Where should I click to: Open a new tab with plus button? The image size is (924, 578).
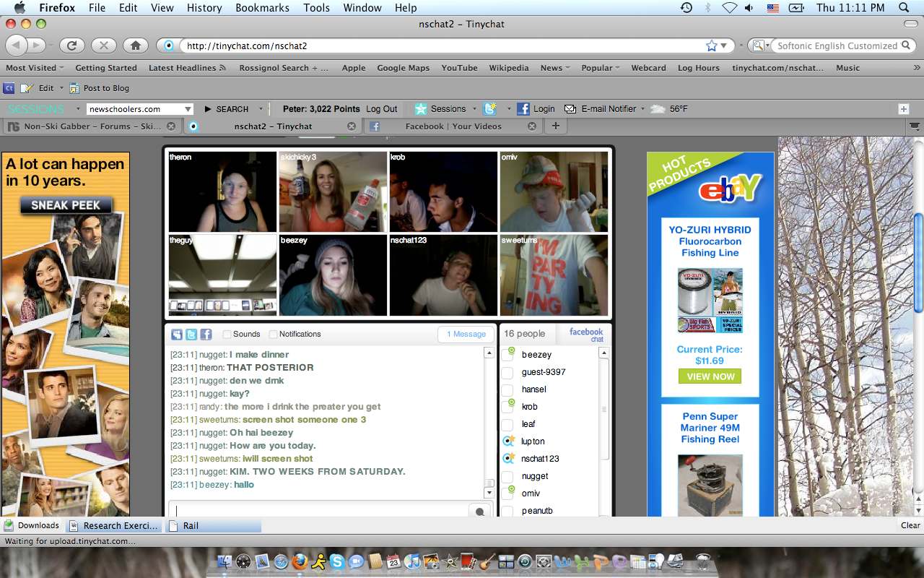tap(555, 126)
